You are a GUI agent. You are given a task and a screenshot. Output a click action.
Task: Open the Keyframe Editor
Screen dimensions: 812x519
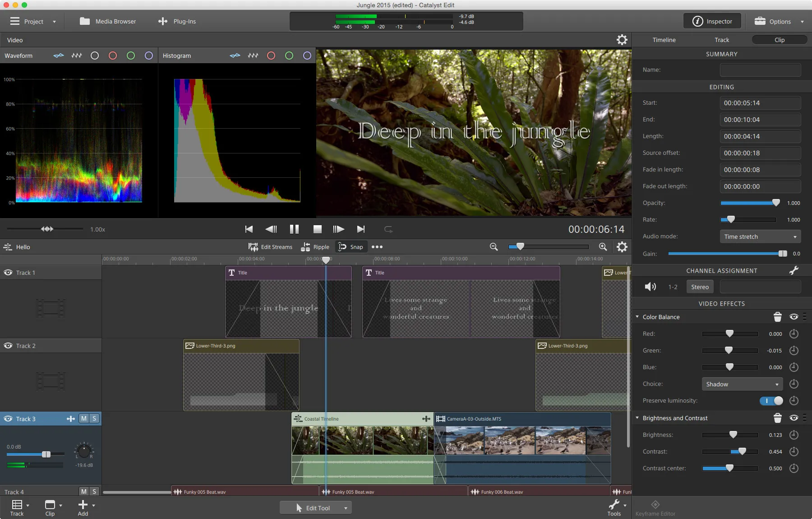tap(655, 508)
